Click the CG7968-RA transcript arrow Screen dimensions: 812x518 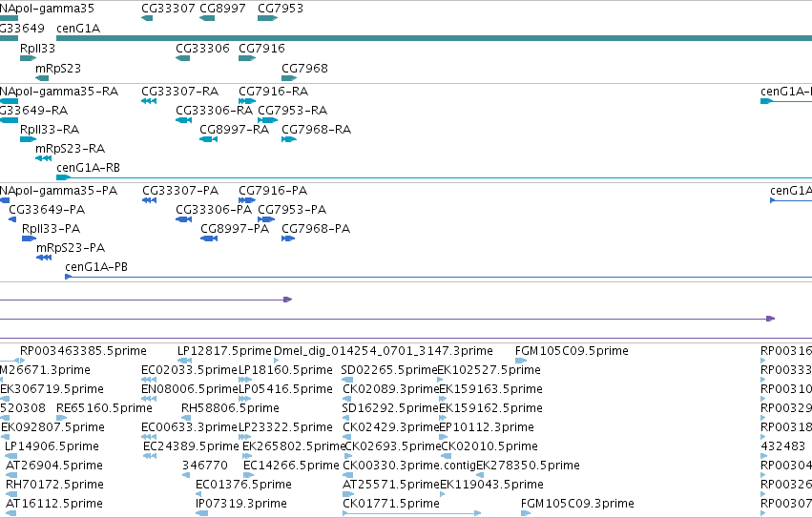(x=289, y=139)
